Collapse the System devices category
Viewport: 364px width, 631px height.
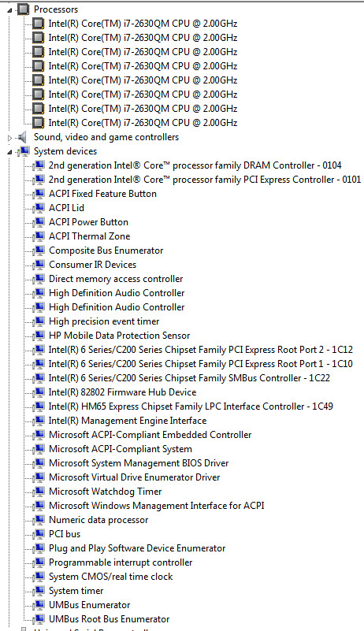pyautogui.click(x=9, y=152)
